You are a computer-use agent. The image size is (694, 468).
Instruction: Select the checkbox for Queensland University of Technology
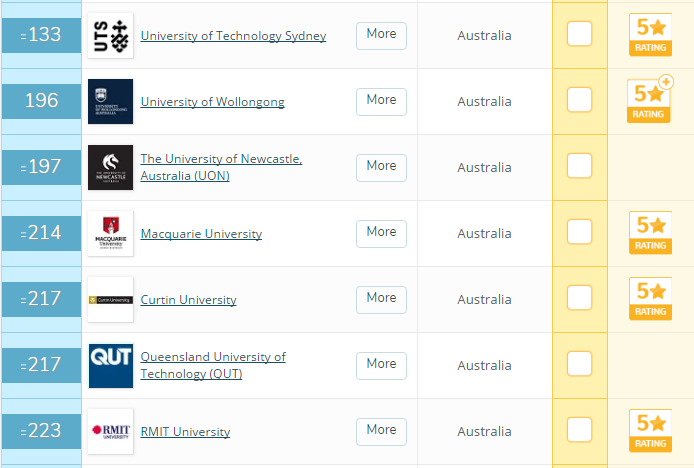pos(579,364)
